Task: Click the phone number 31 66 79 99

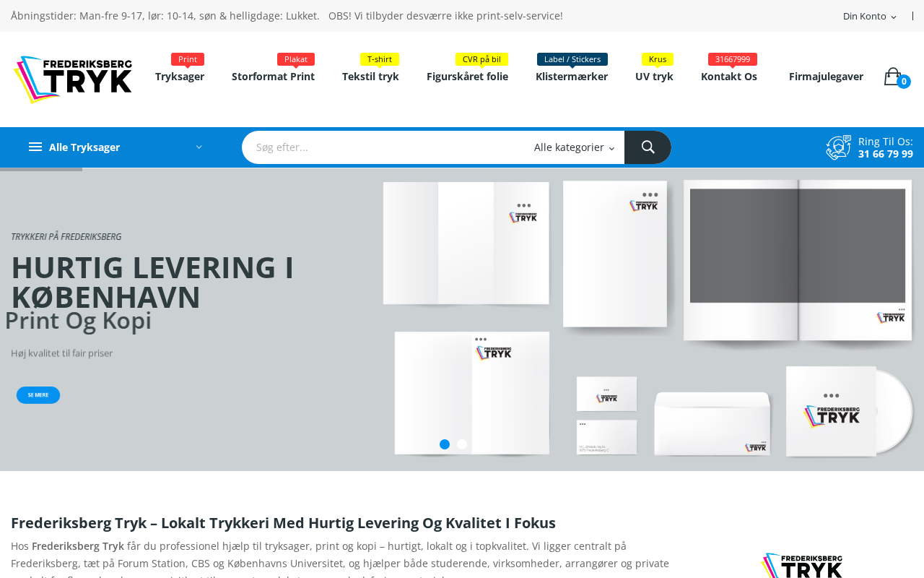Action: click(886, 154)
